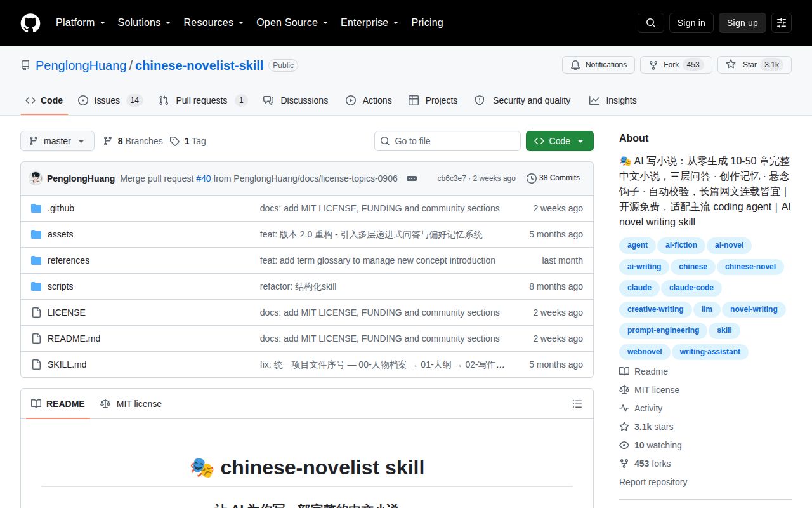Switch to the Issues tab
This screenshot has height=508, width=812.
coord(110,100)
